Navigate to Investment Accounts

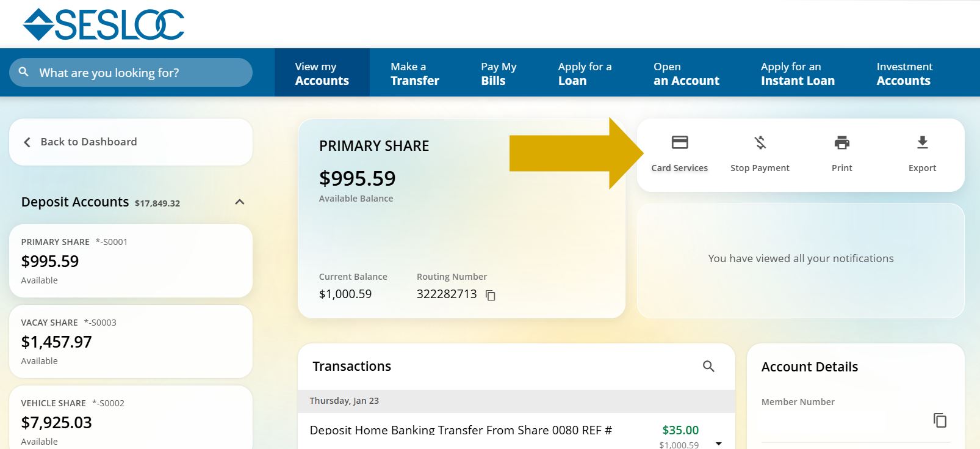coord(903,72)
